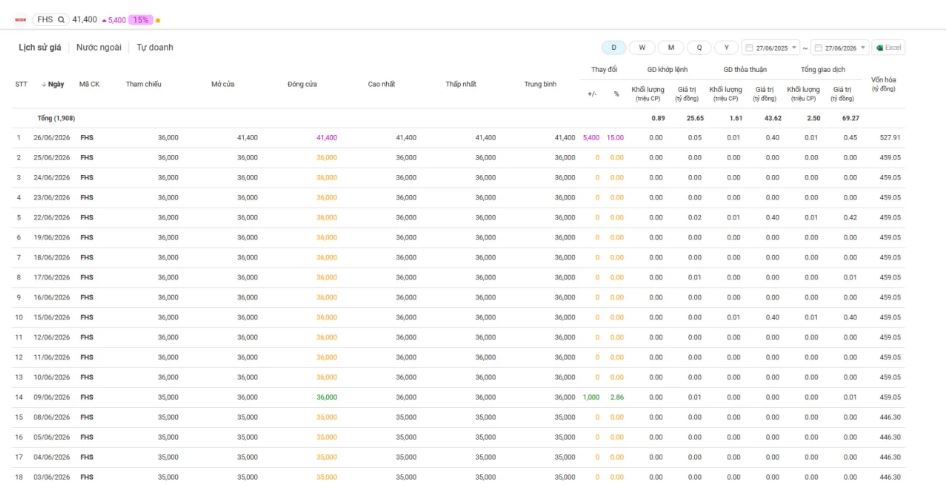This screenshot has height=487, width=947.
Task: Click the search magnifier in FHS box
Action: (x=61, y=19)
